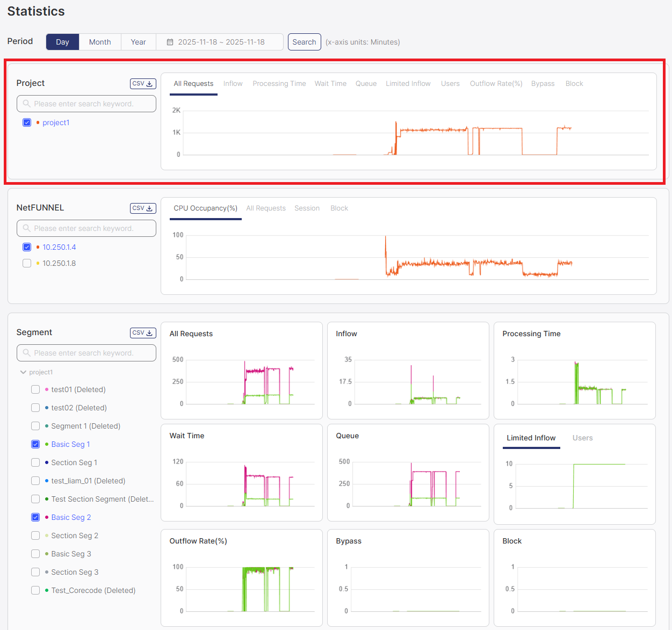Click the search icon in Segment filter
Screen dimensions: 672x630
click(26, 353)
